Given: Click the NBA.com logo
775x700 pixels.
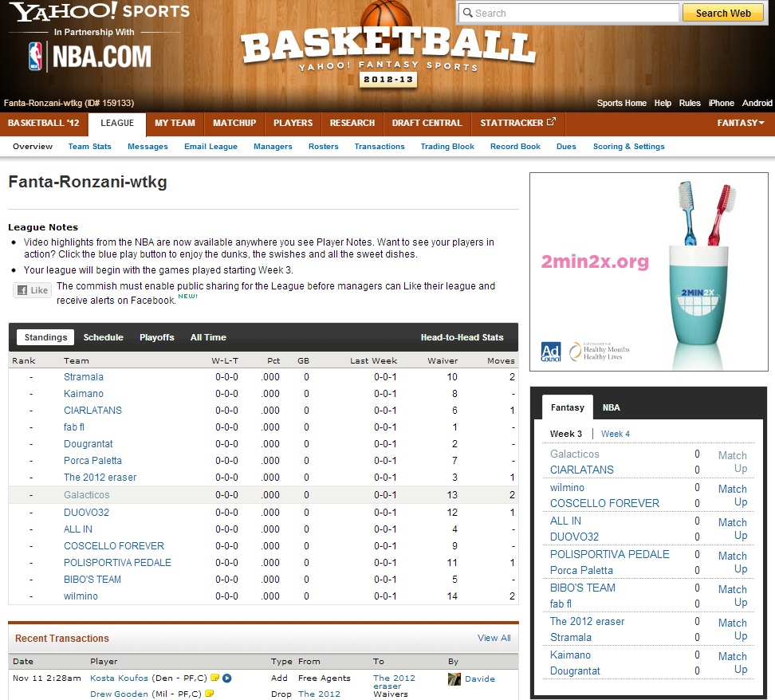Looking at the screenshot, I should tap(89, 57).
